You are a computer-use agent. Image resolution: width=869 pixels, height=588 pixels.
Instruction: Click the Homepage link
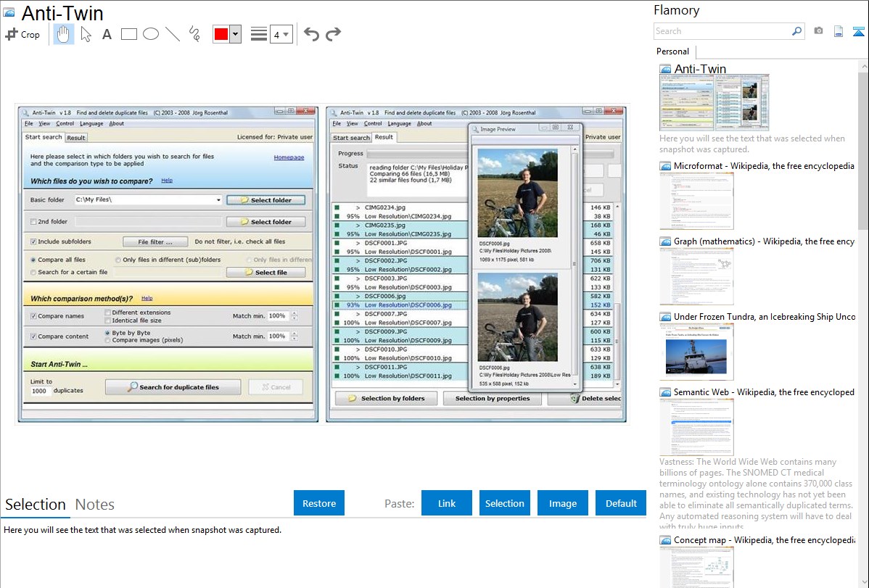(x=289, y=157)
